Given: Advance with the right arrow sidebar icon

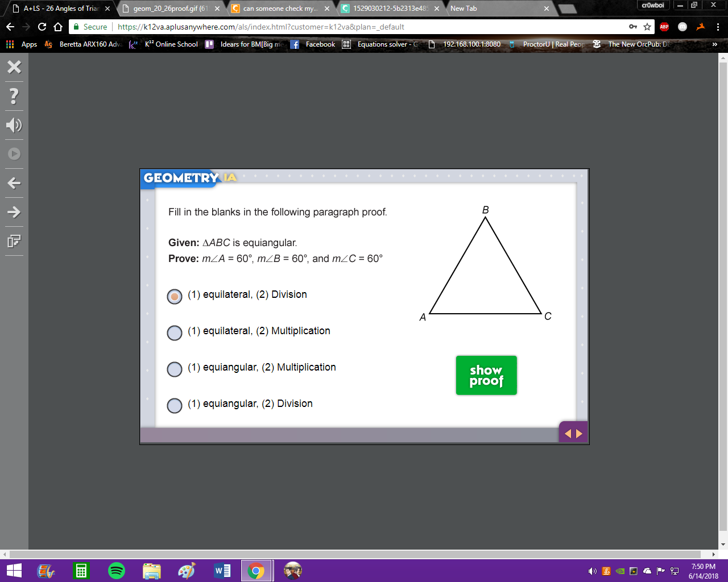Looking at the screenshot, I should click(14, 212).
